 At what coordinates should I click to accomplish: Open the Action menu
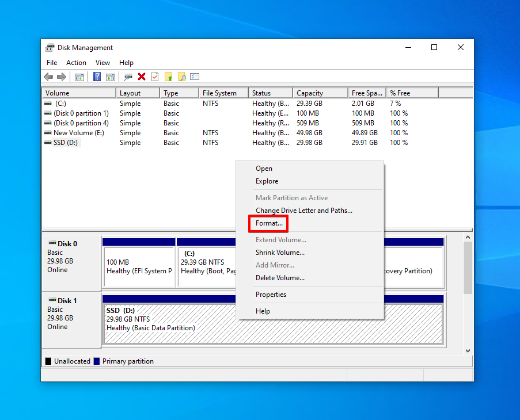(x=76, y=63)
